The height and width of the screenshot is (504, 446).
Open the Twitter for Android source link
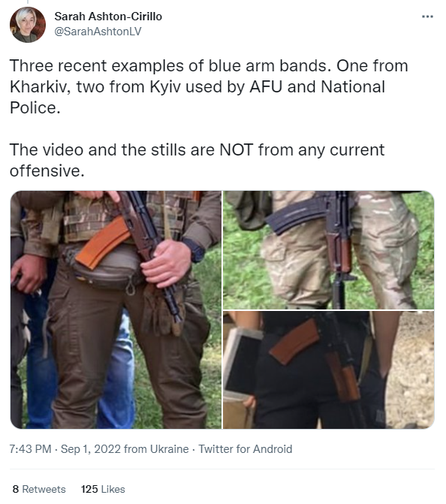[246, 448]
